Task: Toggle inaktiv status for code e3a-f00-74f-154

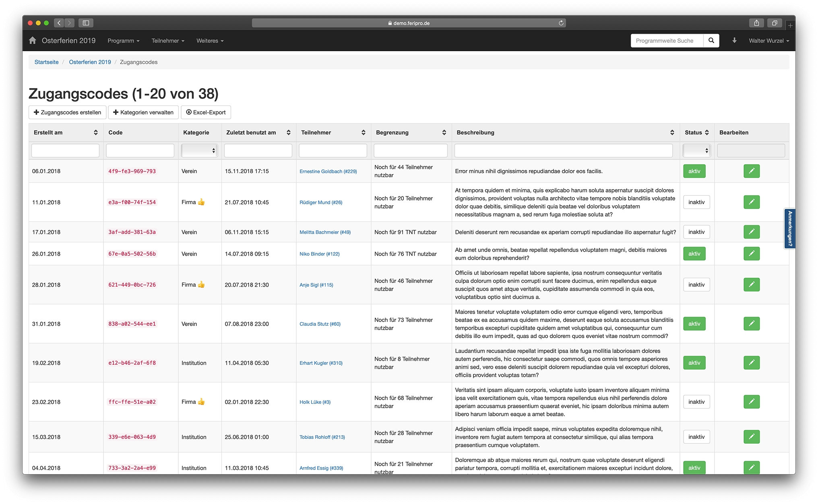Action: coord(696,202)
